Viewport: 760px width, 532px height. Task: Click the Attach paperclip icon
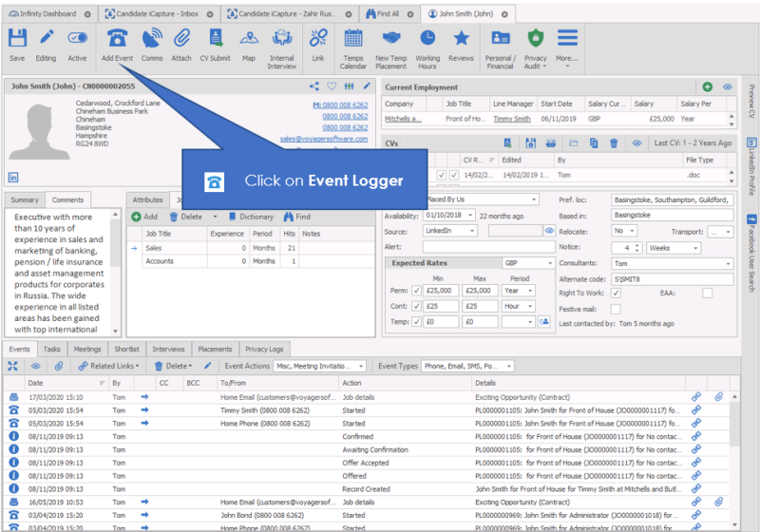[180, 39]
